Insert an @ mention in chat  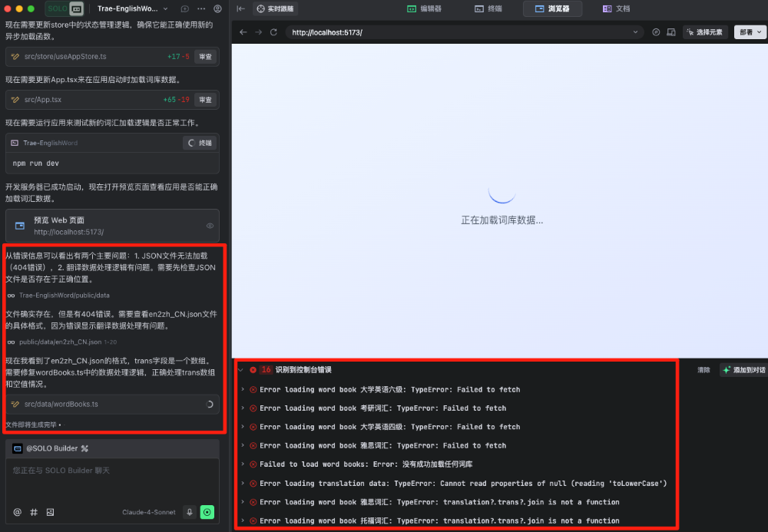pos(17,512)
